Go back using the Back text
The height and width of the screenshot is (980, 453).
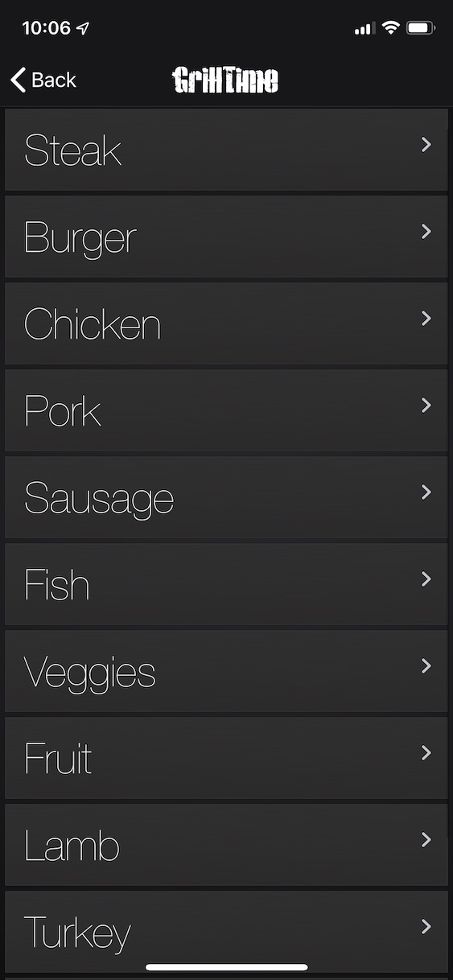pos(54,80)
